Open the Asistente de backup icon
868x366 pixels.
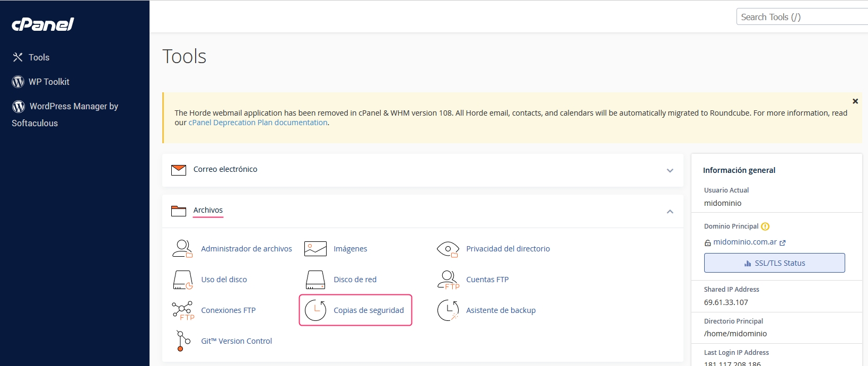[448, 310]
